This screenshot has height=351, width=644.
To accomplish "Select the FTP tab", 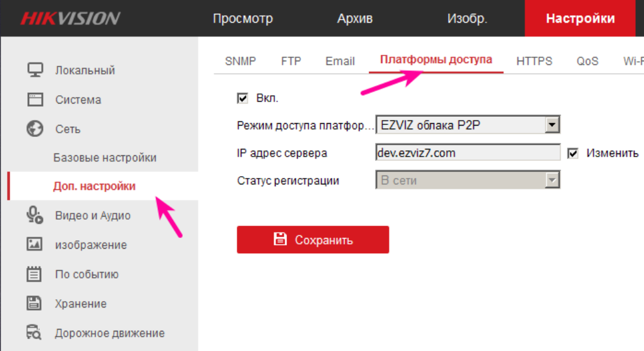I will point(291,61).
